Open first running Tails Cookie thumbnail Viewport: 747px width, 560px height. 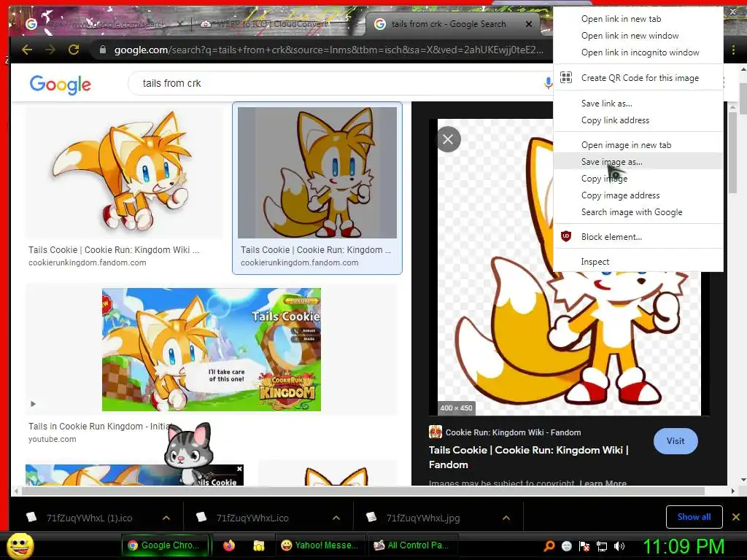(124, 172)
